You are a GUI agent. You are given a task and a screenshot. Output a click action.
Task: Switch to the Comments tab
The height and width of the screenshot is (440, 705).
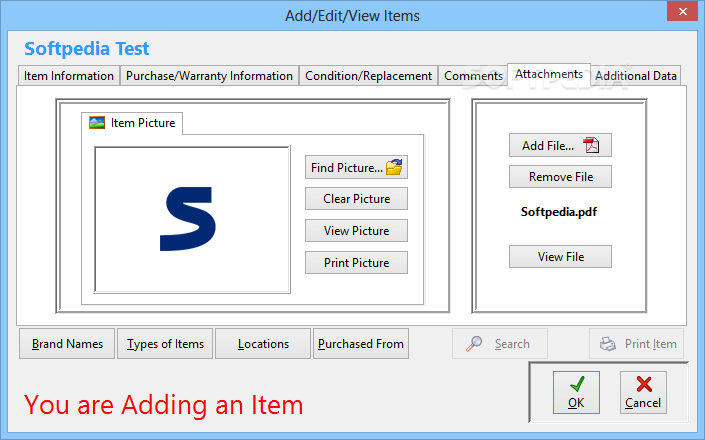pyautogui.click(x=473, y=76)
